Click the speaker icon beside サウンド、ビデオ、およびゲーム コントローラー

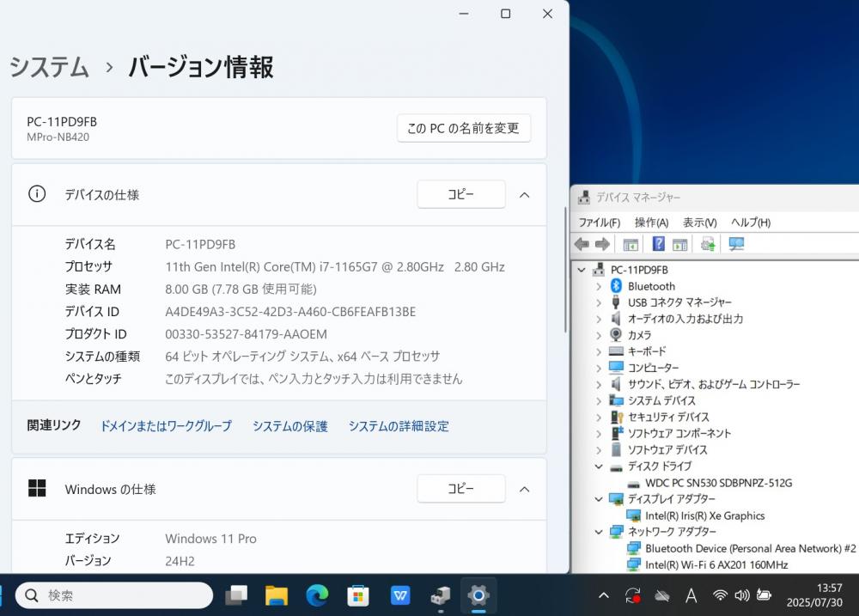pyautogui.click(x=616, y=384)
